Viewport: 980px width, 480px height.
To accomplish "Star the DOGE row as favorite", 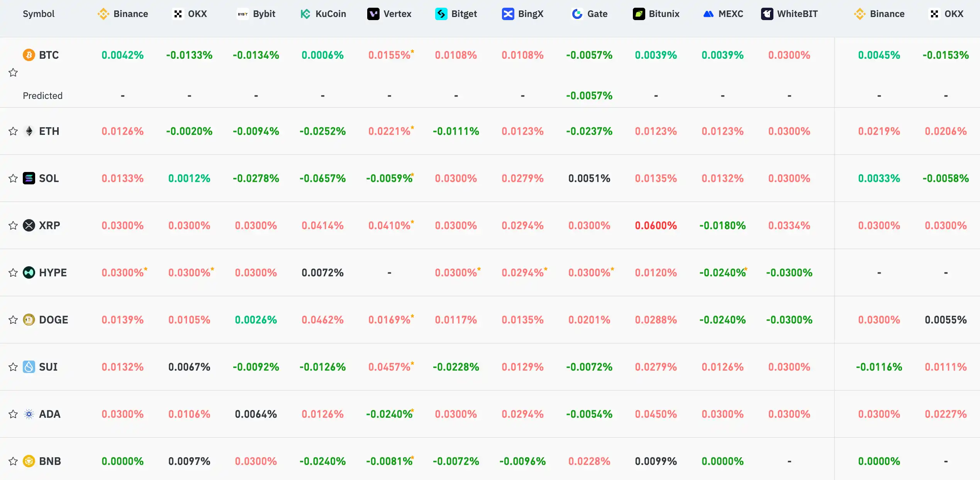I will point(13,320).
